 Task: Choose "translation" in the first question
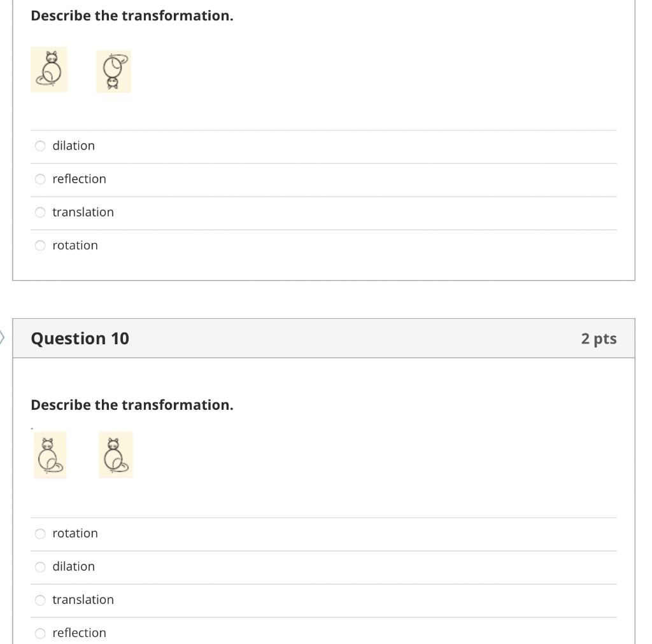pyautogui.click(x=83, y=212)
